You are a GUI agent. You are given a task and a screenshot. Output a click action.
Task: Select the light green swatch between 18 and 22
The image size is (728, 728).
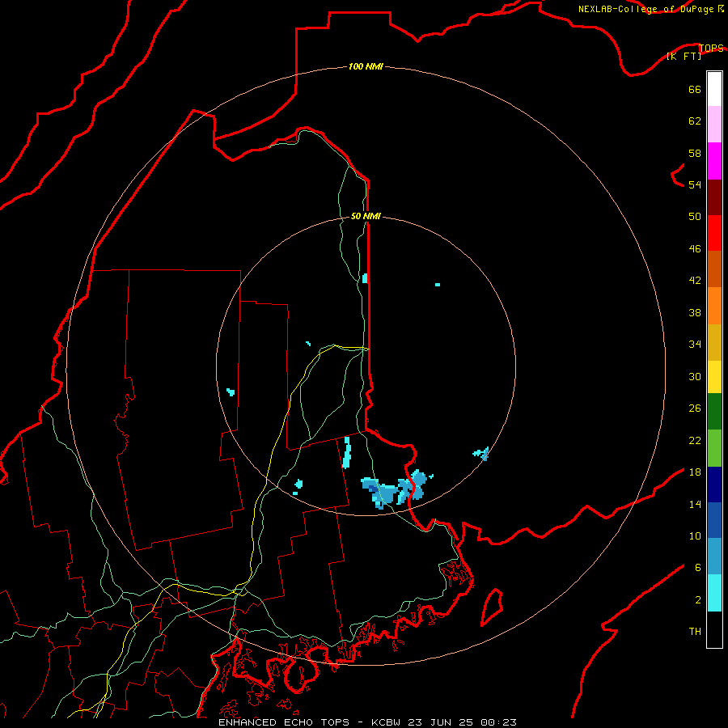coord(714,448)
